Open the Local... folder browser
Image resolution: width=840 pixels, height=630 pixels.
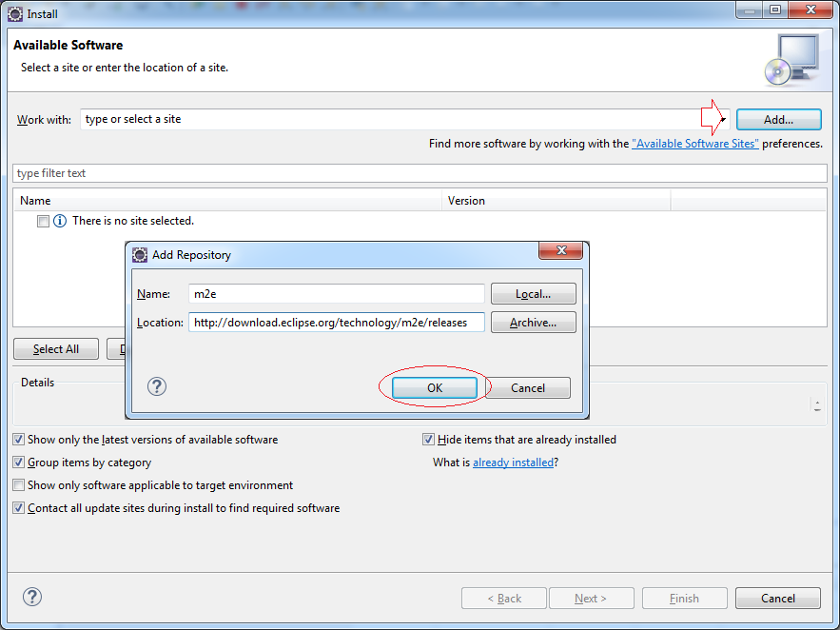[x=533, y=294]
